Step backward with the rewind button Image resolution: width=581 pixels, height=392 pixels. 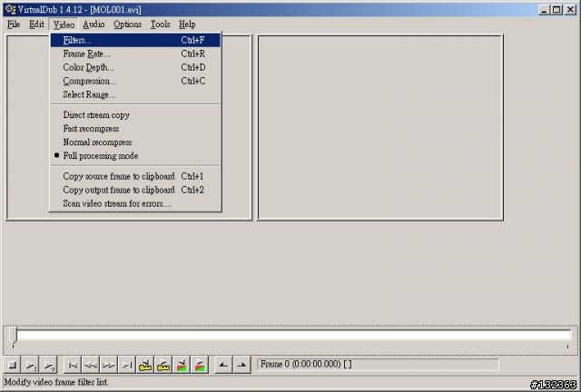click(x=91, y=365)
